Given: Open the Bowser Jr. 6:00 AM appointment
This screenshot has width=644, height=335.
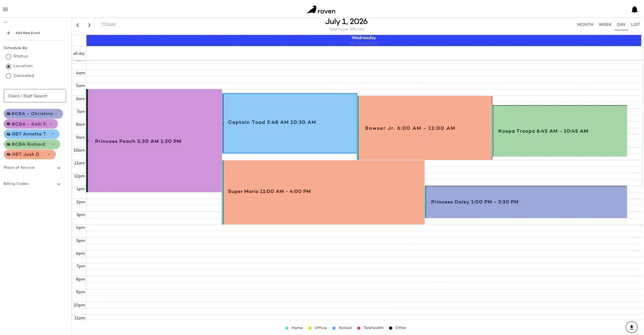Looking at the screenshot, I should pos(425,128).
